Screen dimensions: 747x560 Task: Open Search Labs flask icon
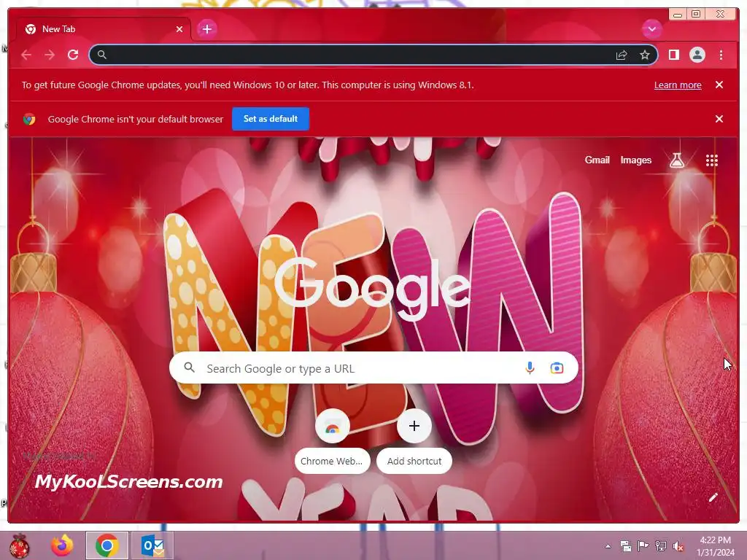pyautogui.click(x=676, y=160)
